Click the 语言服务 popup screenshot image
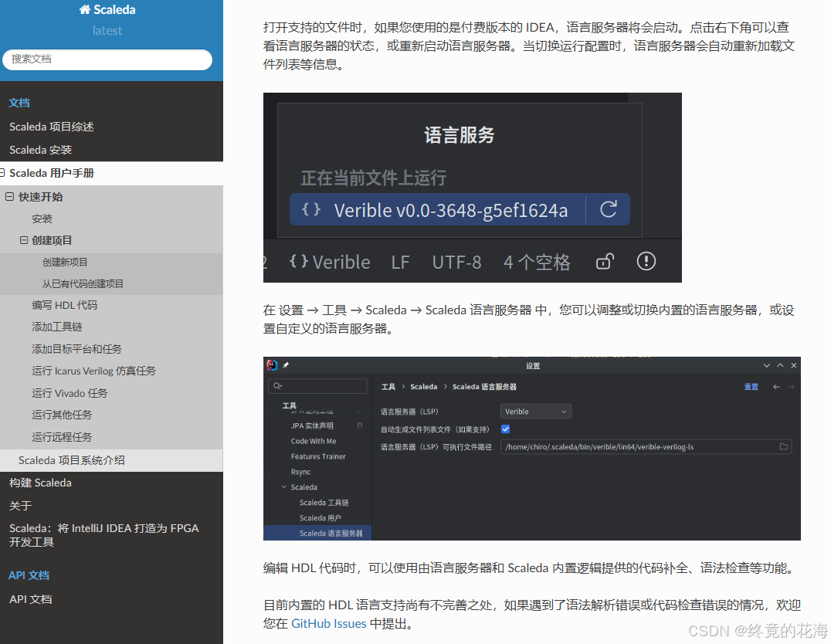Screen dimensions: 831x644 point(472,188)
